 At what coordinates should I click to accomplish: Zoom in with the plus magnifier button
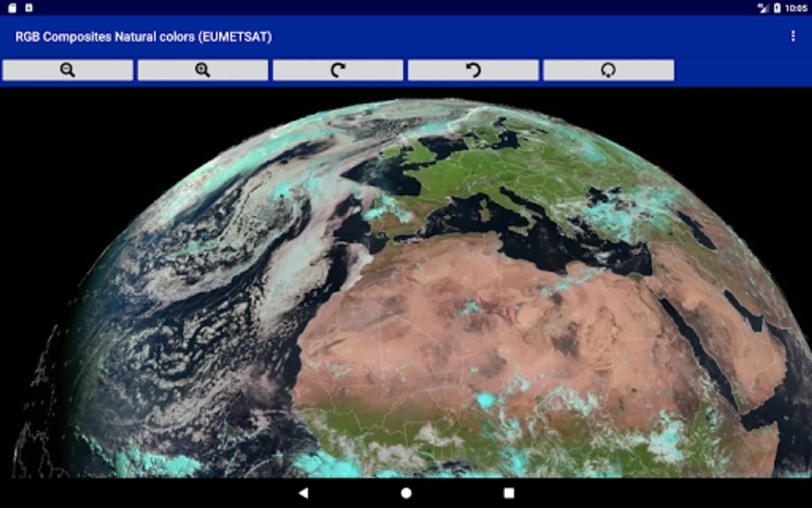pyautogui.click(x=203, y=70)
